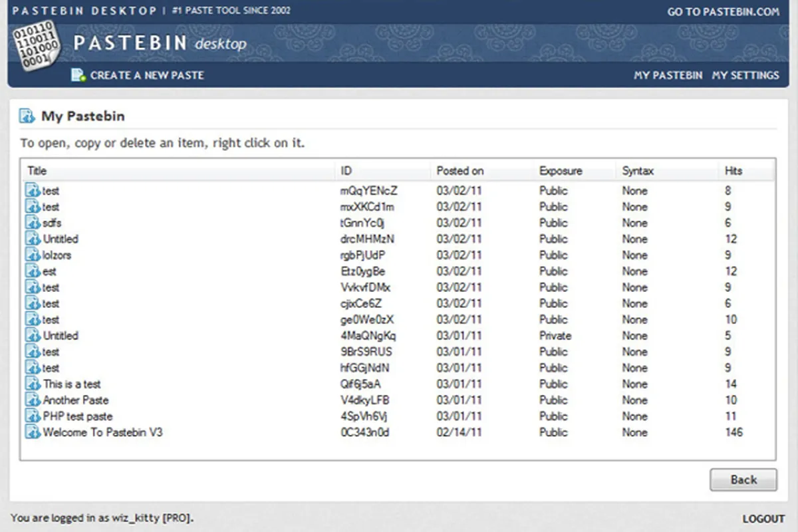Select the PHP test paste title
Screen dimensions: 798x532
[x=78, y=416]
